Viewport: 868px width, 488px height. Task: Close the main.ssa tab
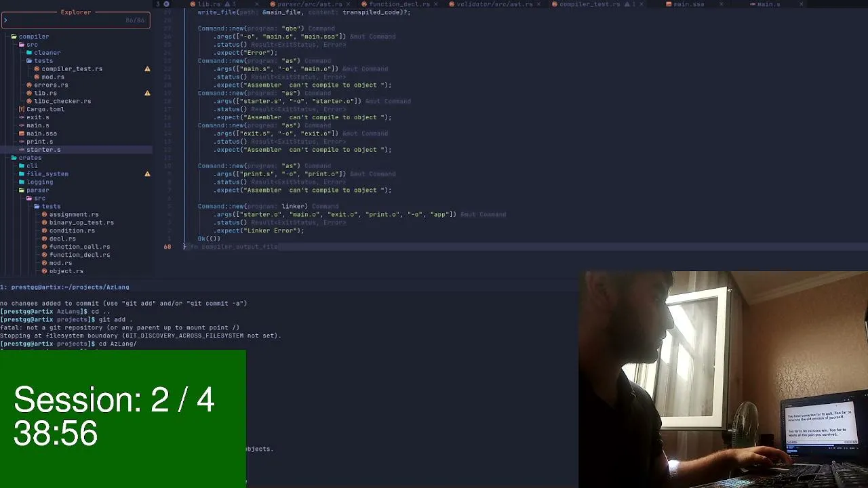point(721,4)
